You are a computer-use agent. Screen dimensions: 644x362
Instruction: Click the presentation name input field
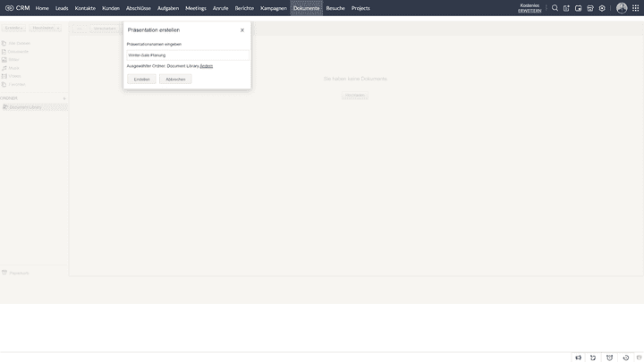pyautogui.click(x=187, y=55)
